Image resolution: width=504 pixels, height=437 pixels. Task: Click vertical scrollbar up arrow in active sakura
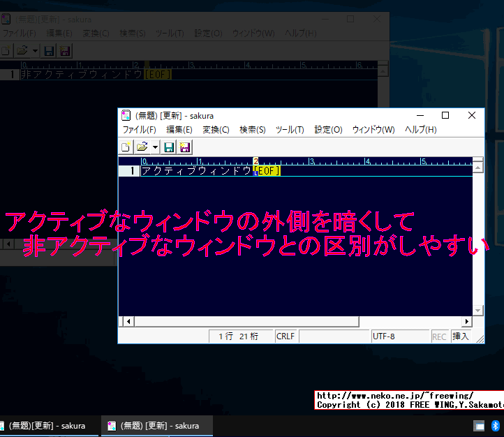(x=478, y=168)
